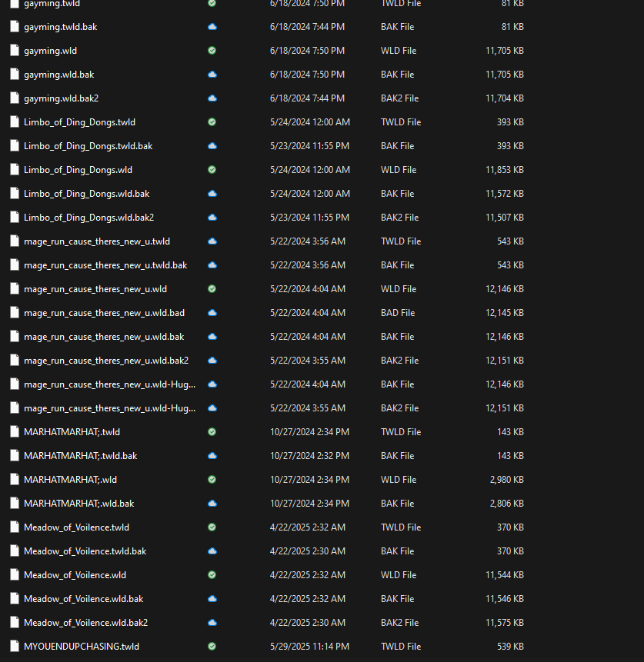Click the green synced checkmark for Meadow_of_Voilence.wld
The height and width of the screenshot is (662, 644).
[212, 575]
